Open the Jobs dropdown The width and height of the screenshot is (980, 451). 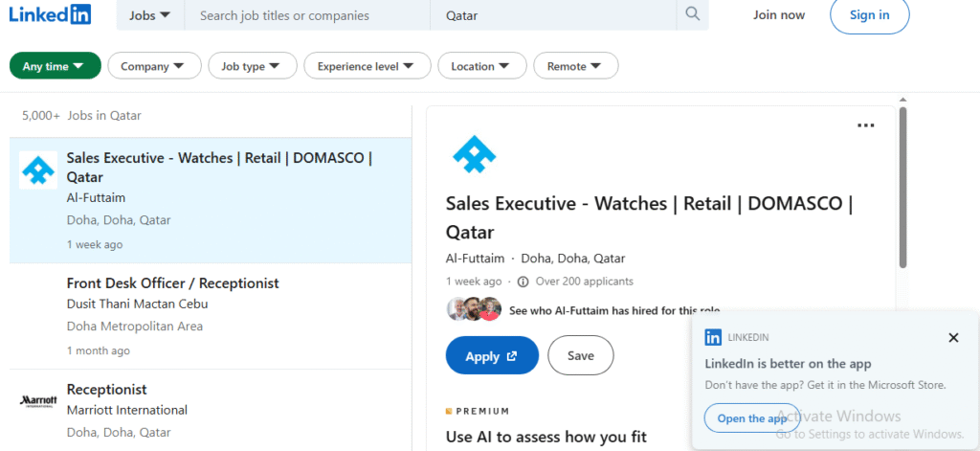(150, 15)
